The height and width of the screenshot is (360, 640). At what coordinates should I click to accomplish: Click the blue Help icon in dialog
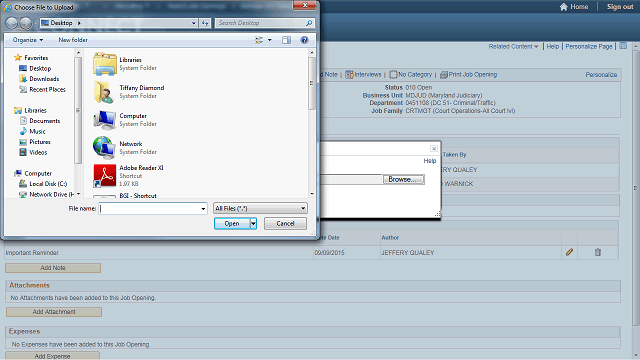click(x=304, y=40)
